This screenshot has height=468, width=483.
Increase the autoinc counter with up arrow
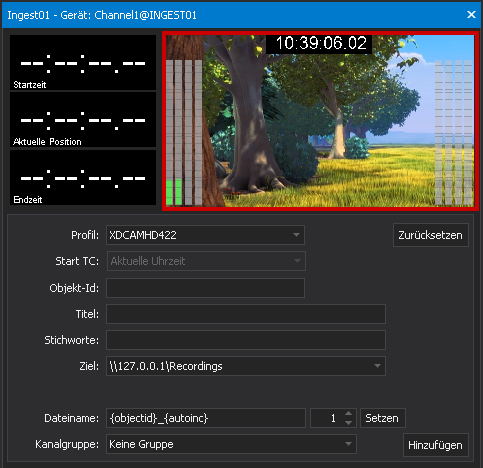pos(348,413)
